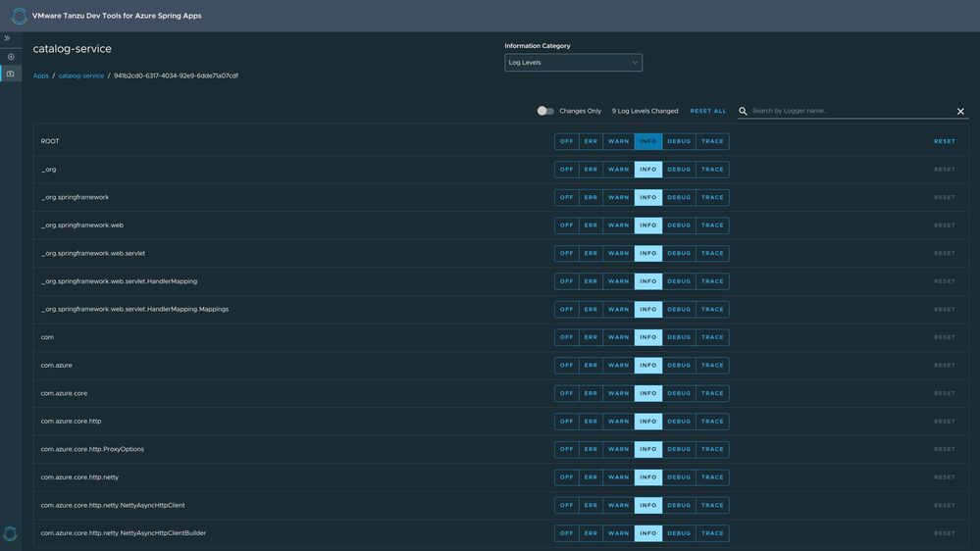Set com.azure.core logger to WARN
This screenshot has height=551, width=980.
(x=619, y=393)
